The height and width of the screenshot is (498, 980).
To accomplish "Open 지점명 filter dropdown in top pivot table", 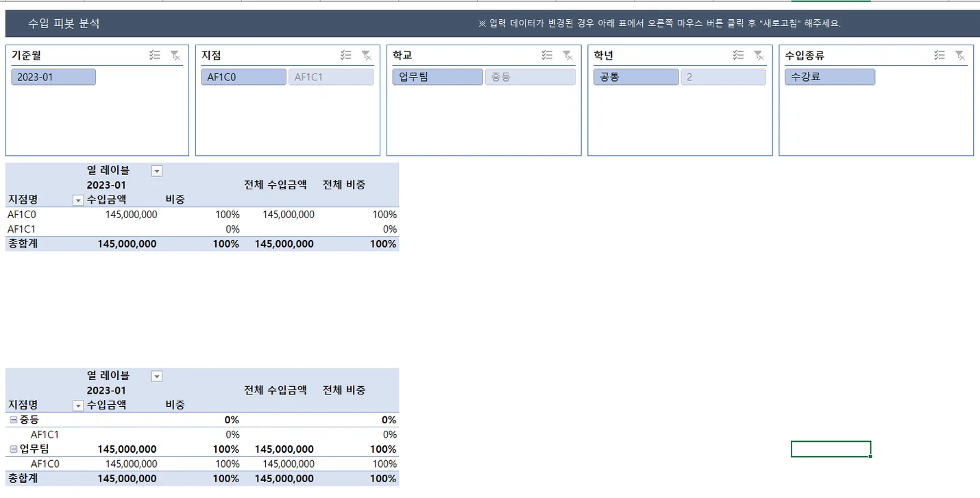I will tap(77, 200).
